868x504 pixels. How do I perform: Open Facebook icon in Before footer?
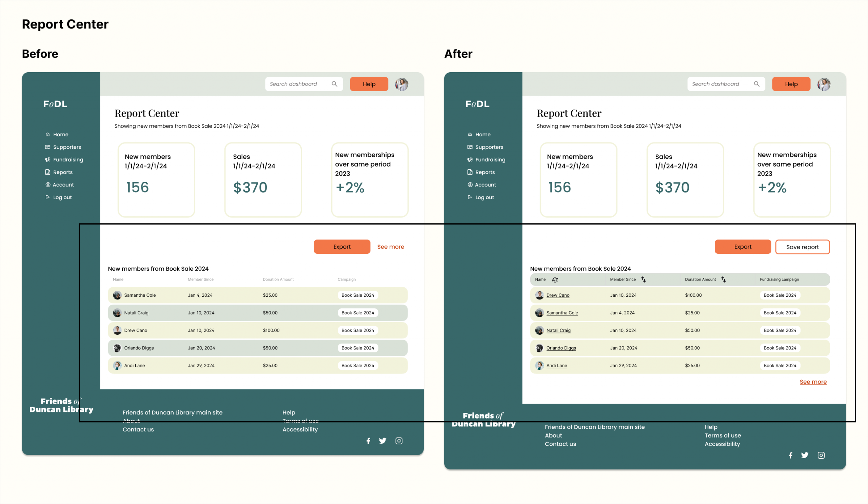point(368,441)
